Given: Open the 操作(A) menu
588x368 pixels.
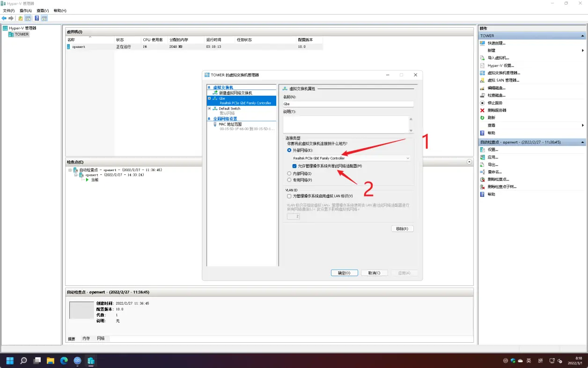Looking at the screenshot, I should point(26,10).
